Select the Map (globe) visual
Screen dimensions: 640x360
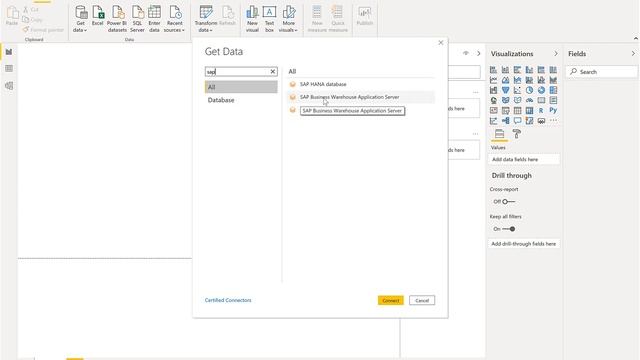coord(493,100)
